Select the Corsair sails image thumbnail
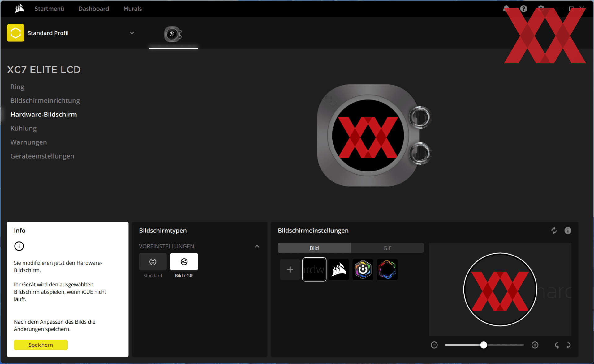 pos(339,269)
